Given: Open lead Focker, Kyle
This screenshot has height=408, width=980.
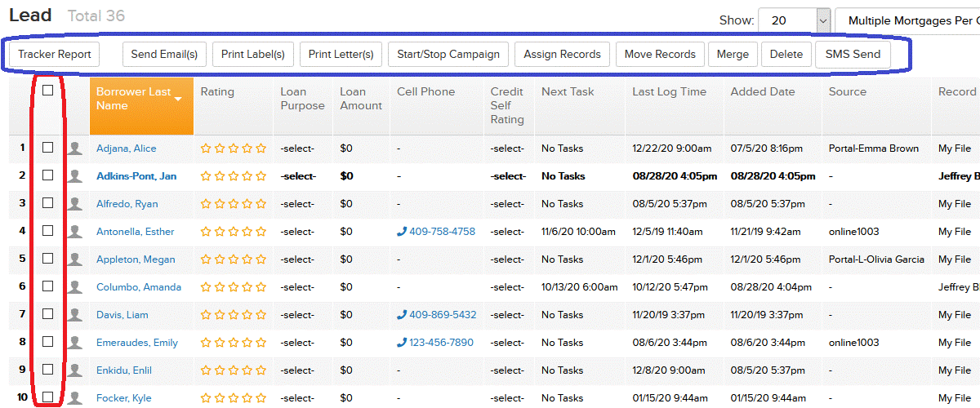Looking at the screenshot, I should click(x=124, y=398).
